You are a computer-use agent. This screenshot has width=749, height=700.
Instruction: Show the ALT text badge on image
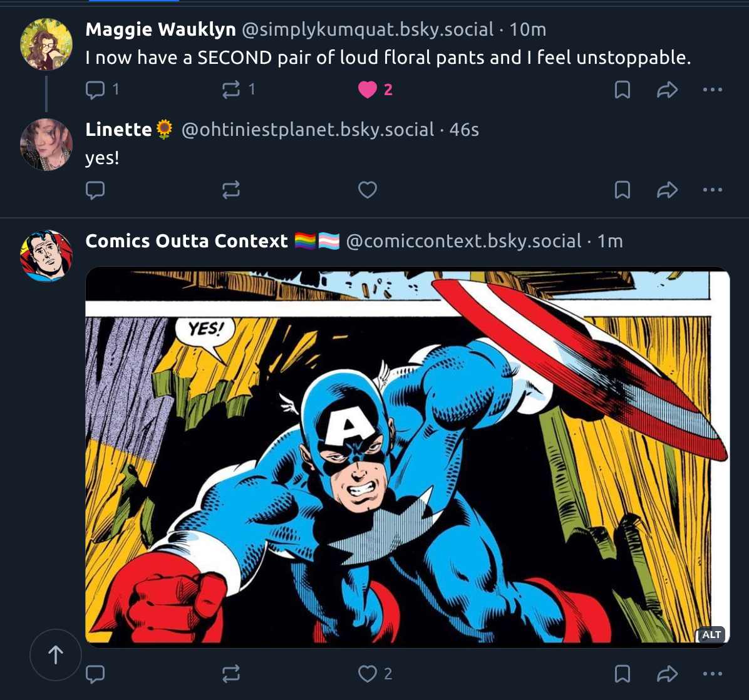click(x=711, y=635)
